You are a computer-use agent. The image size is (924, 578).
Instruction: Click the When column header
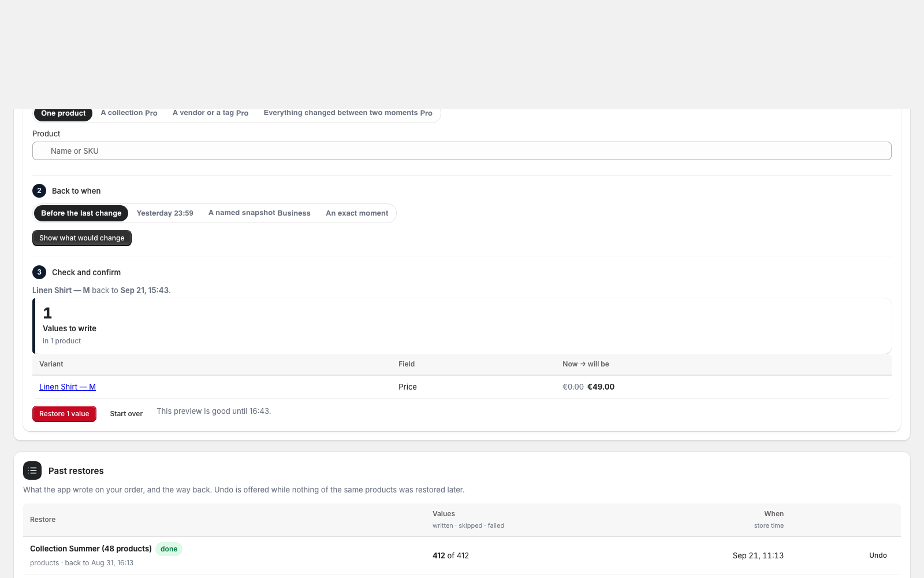(774, 514)
